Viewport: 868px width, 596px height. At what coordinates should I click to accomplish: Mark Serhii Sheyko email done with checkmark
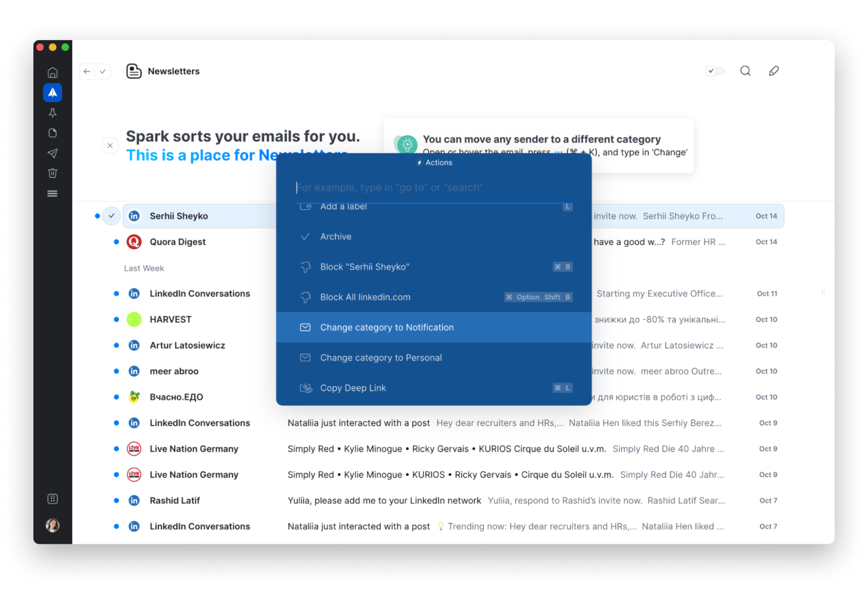click(111, 216)
